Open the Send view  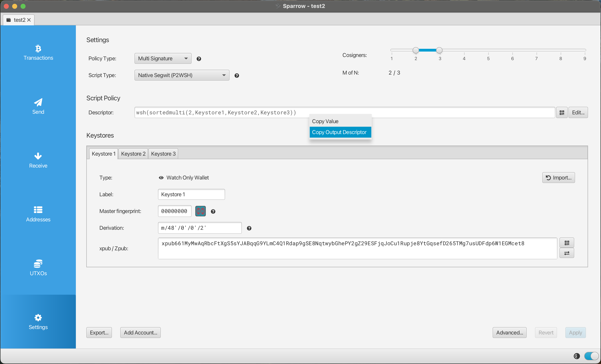tap(38, 106)
